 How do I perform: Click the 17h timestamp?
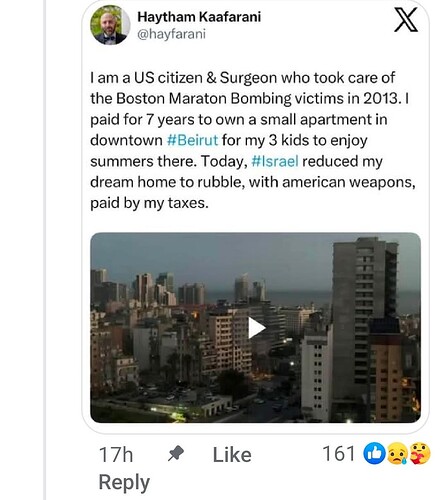tap(116, 455)
